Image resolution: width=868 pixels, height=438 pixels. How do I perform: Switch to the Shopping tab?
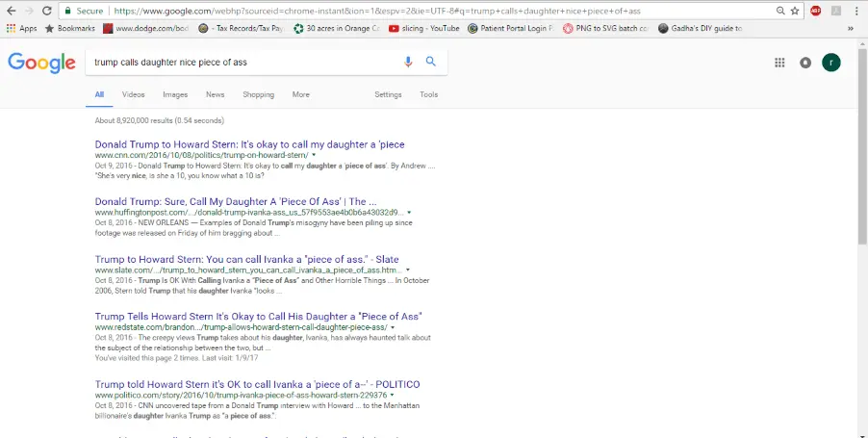point(258,94)
